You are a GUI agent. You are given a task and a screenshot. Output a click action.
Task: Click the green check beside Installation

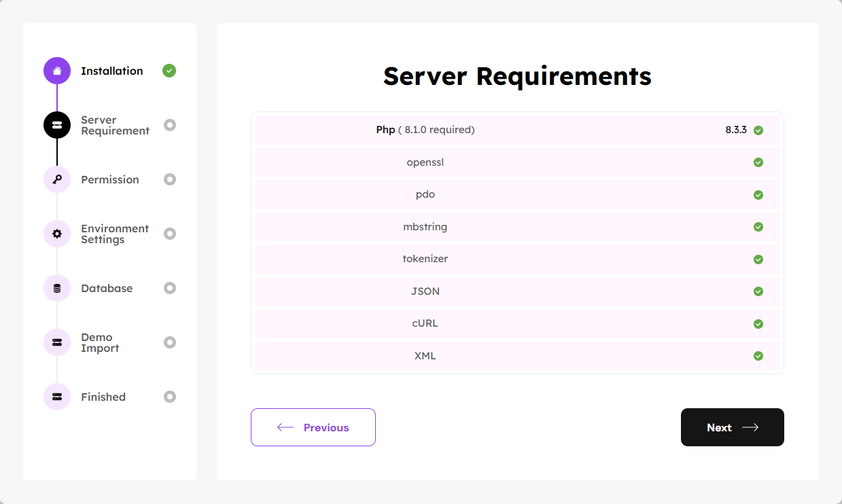point(169,71)
